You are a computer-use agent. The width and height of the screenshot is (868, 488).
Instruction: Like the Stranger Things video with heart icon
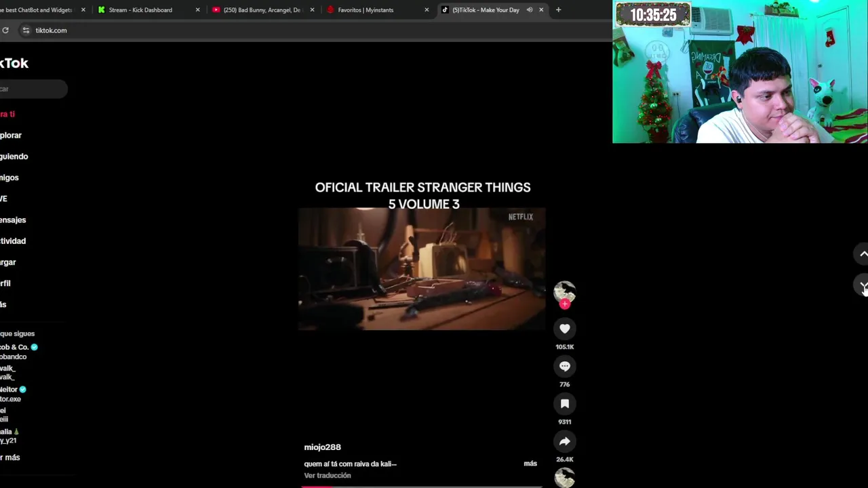pos(564,329)
